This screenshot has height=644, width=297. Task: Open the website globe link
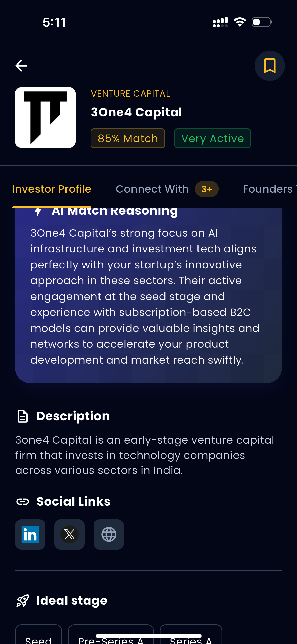[109, 534]
